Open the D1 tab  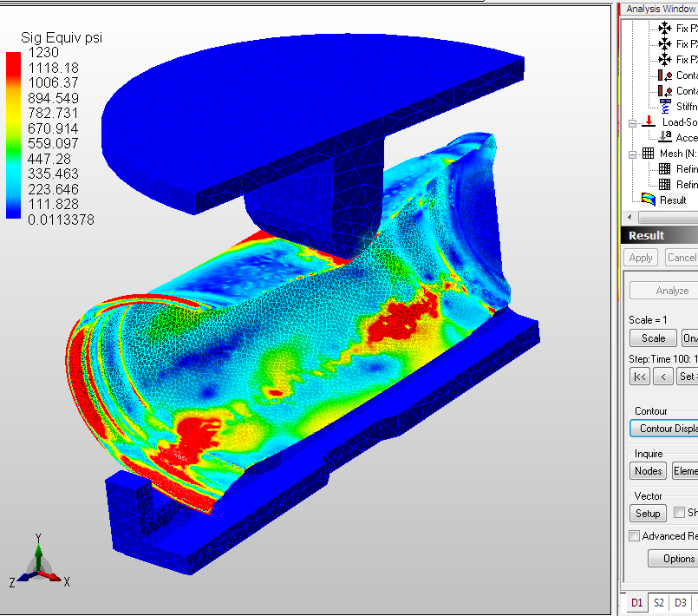(636, 602)
